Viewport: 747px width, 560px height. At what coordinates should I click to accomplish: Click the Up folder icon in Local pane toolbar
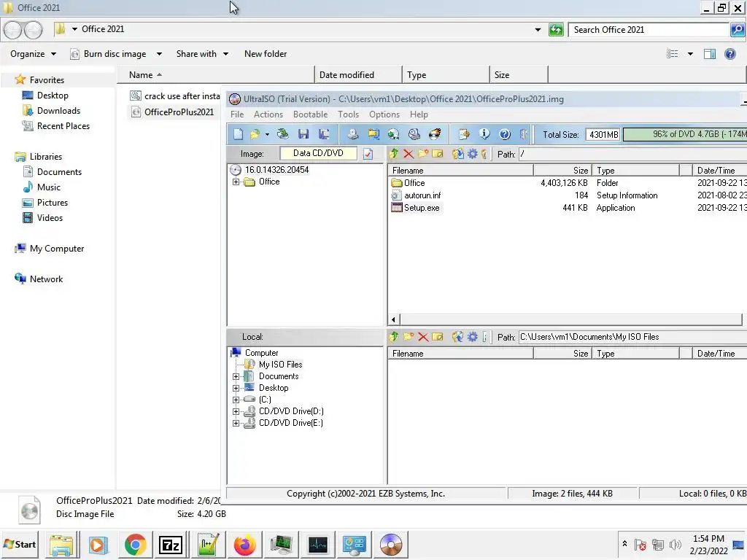point(393,337)
